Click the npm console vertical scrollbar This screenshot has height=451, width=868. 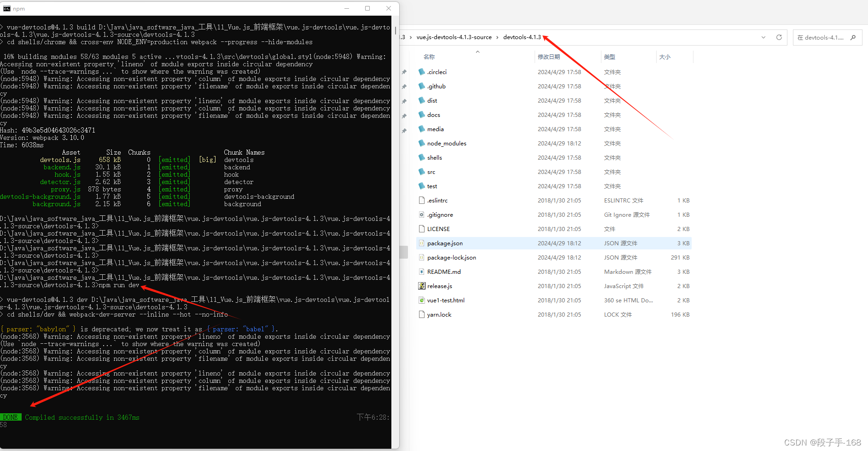click(x=396, y=30)
